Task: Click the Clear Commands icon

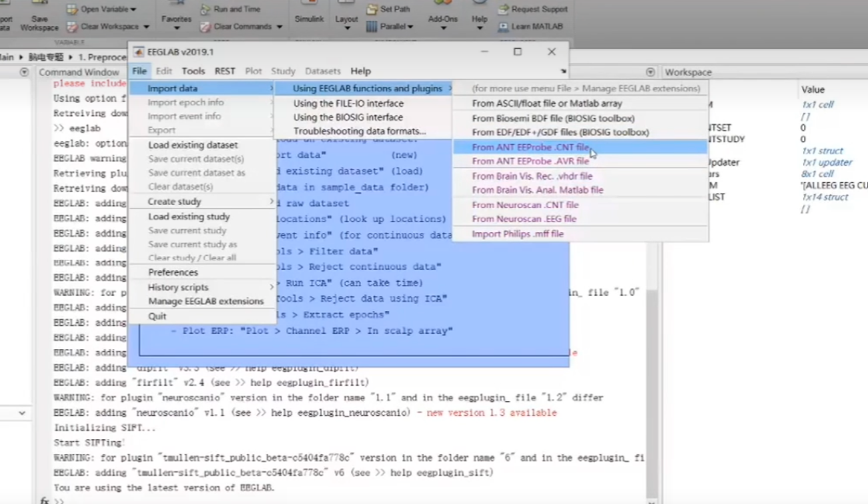Action: click(x=205, y=27)
